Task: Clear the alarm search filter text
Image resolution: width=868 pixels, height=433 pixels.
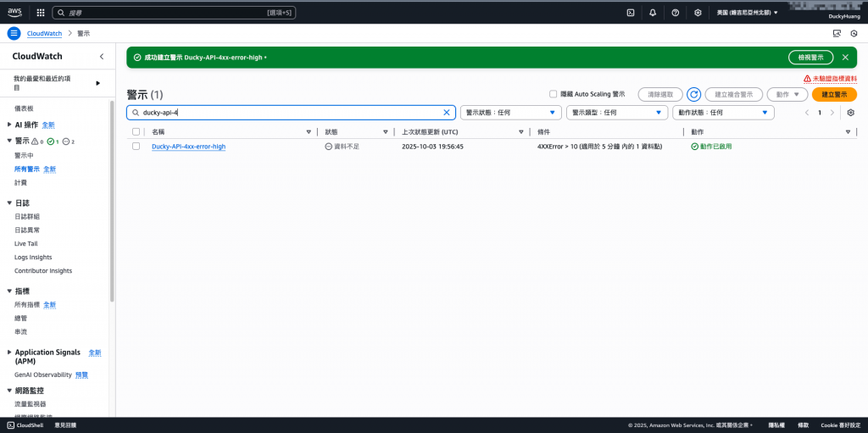Action: (x=447, y=113)
